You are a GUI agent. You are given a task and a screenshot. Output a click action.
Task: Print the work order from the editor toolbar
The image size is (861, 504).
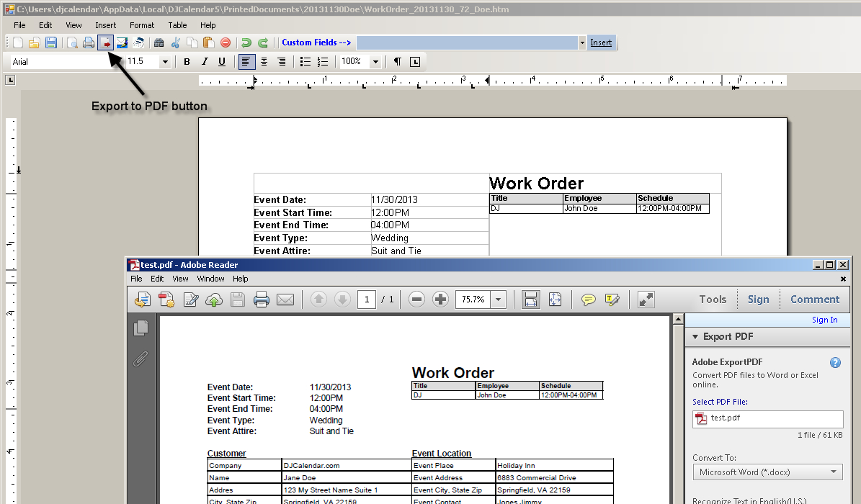89,42
